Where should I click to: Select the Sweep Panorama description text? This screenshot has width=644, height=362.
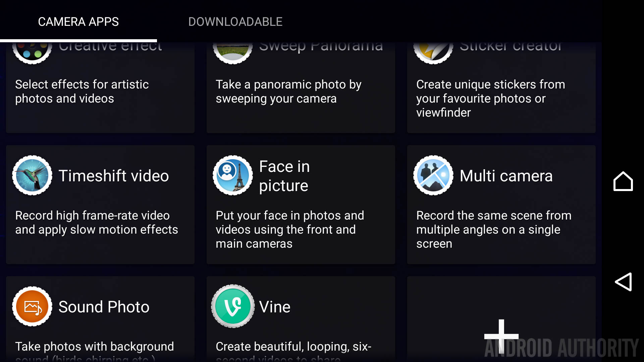point(288,92)
